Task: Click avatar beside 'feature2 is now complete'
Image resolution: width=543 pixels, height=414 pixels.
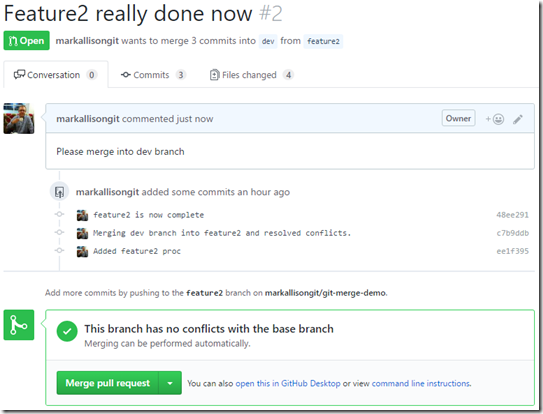Action: [x=82, y=215]
